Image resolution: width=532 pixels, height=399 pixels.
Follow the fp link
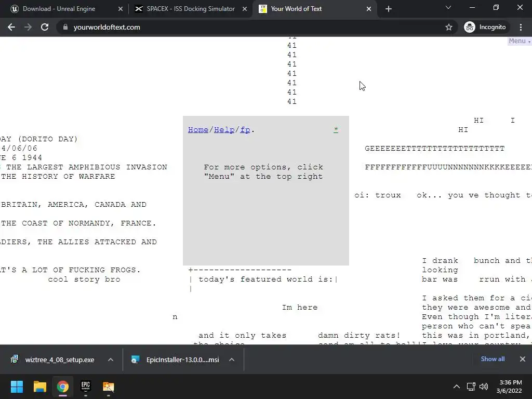(245, 130)
